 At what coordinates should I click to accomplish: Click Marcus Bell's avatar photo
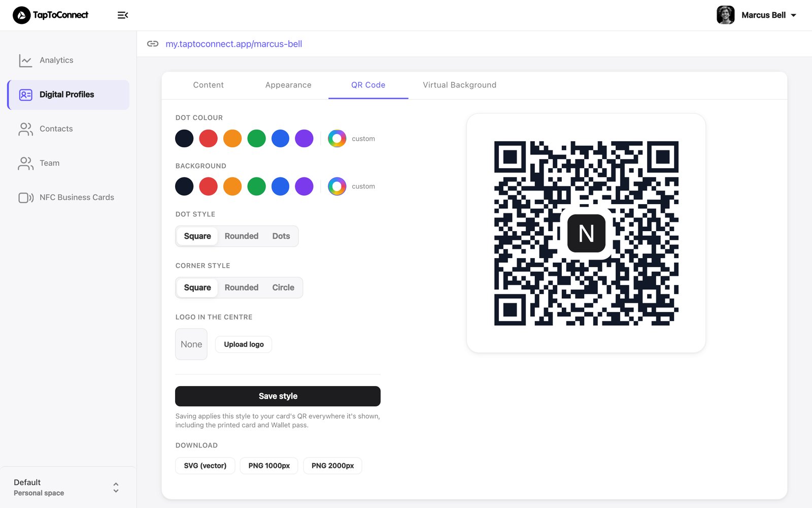pos(726,15)
